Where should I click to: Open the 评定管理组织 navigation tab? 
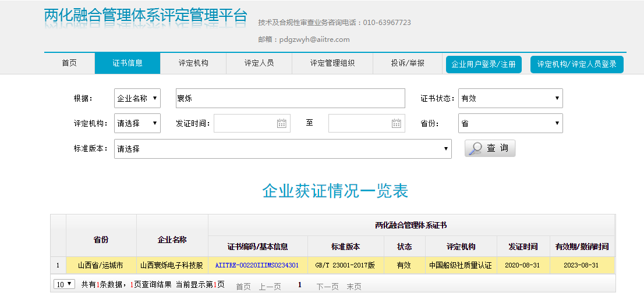pos(332,63)
